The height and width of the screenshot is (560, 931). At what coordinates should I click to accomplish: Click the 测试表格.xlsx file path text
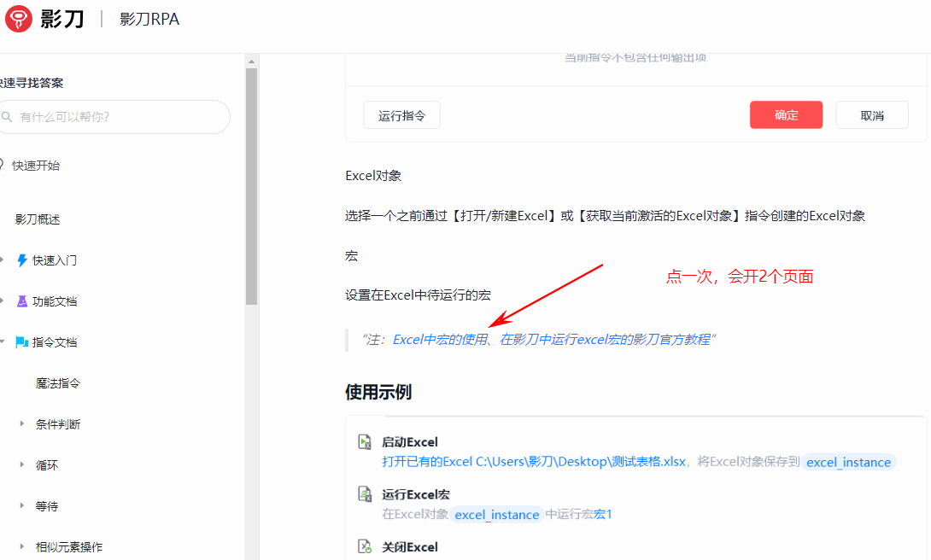(x=581, y=462)
